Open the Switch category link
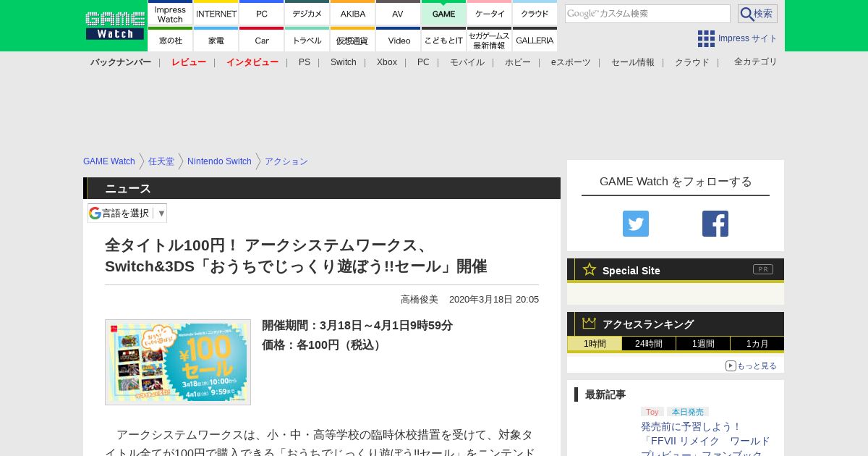 (344, 62)
